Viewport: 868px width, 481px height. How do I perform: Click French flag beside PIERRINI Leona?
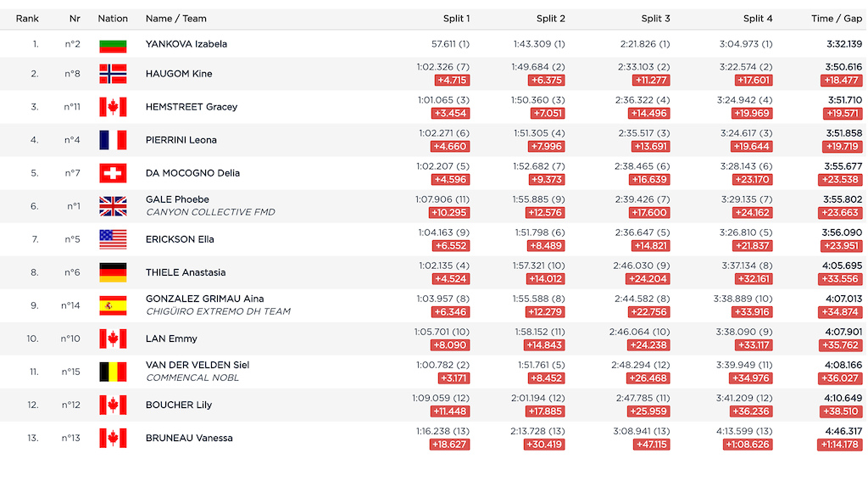[113, 140]
